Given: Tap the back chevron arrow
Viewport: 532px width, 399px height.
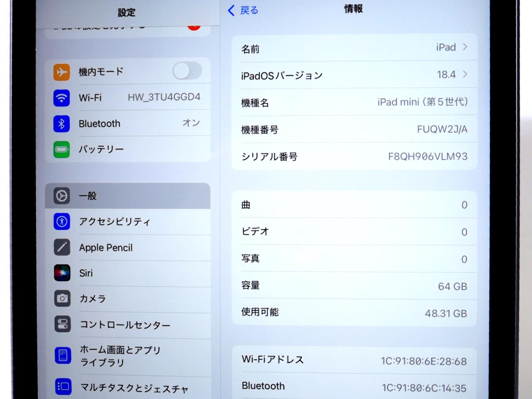Looking at the screenshot, I should click(231, 10).
